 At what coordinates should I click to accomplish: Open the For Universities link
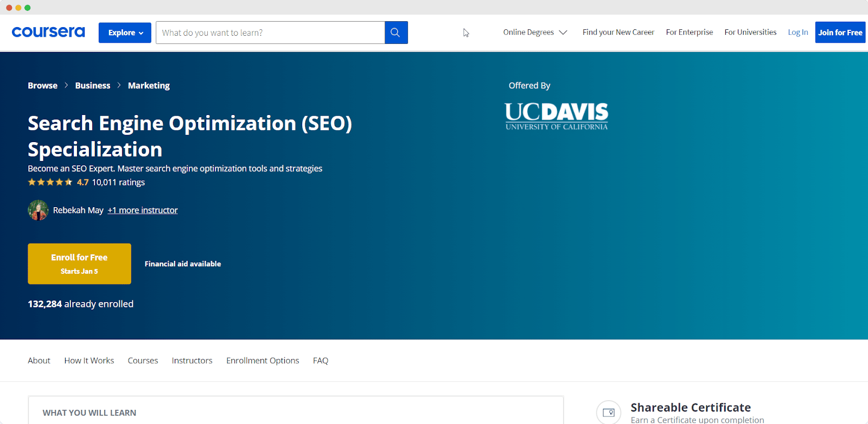click(x=750, y=33)
